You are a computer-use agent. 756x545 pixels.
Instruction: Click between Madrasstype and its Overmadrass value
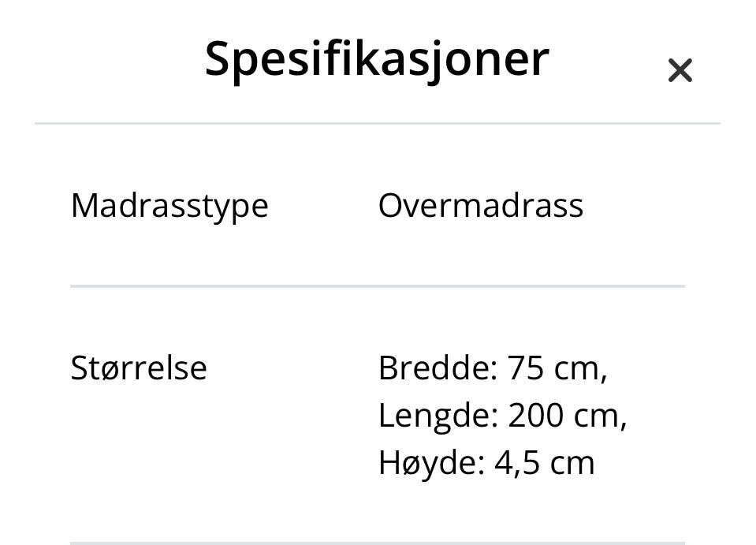[323, 205]
